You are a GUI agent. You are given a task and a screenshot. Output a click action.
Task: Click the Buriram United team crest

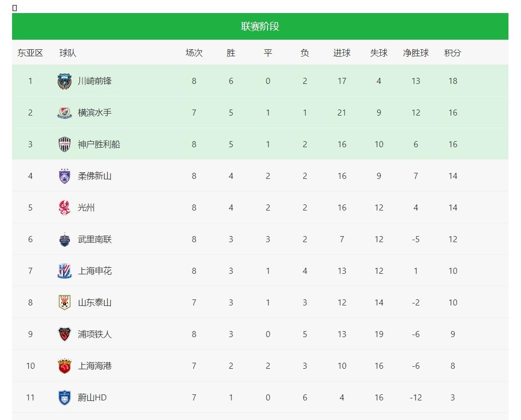[64, 239]
